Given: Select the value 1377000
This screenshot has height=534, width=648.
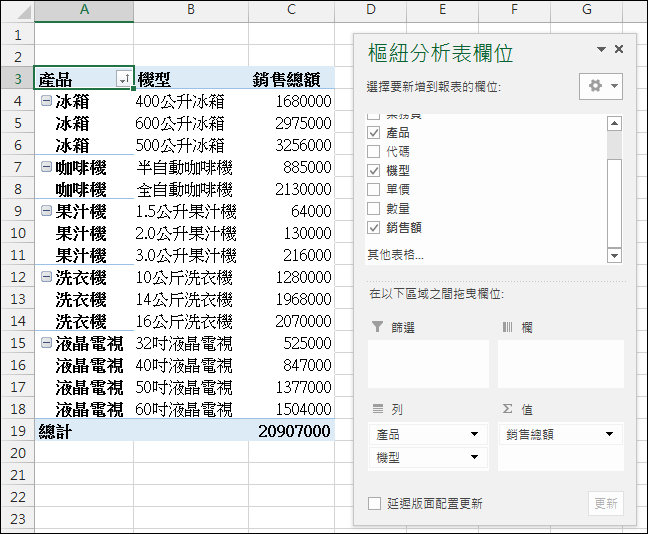Looking at the screenshot, I should [x=291, y=387].
